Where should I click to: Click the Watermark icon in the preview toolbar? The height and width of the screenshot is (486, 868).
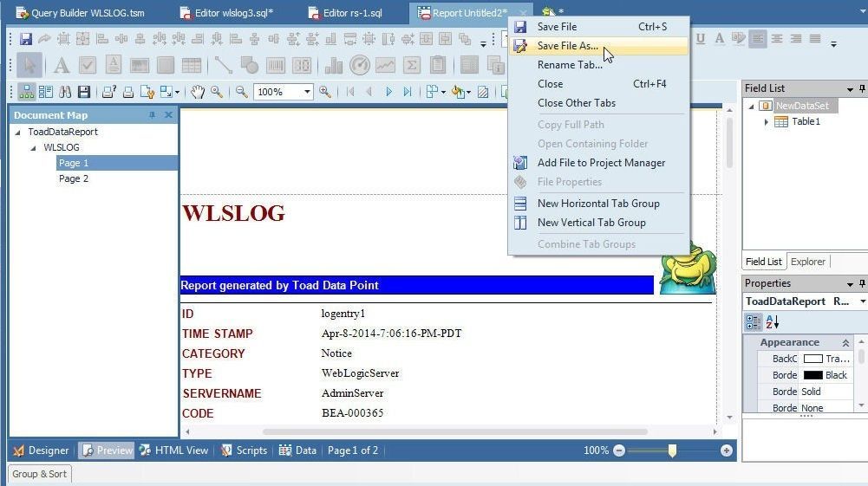pos(483,92)
